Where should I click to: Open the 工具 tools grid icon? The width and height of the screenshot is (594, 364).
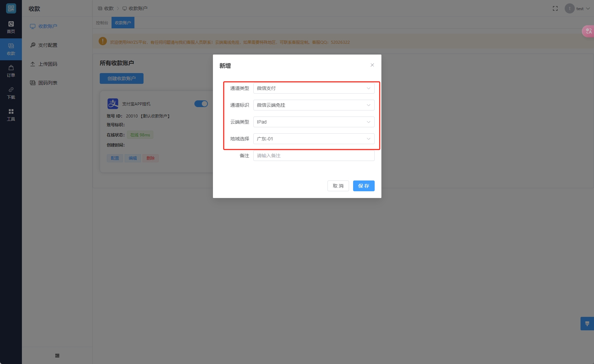[11, 114]
